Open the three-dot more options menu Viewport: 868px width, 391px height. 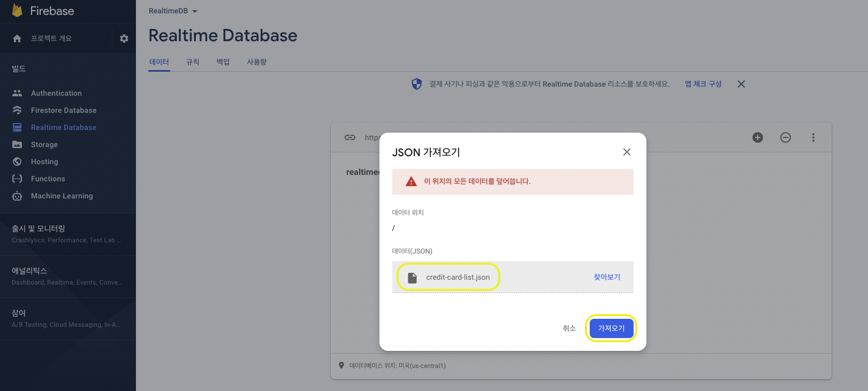pyautogui.click(x=813, y=137)
